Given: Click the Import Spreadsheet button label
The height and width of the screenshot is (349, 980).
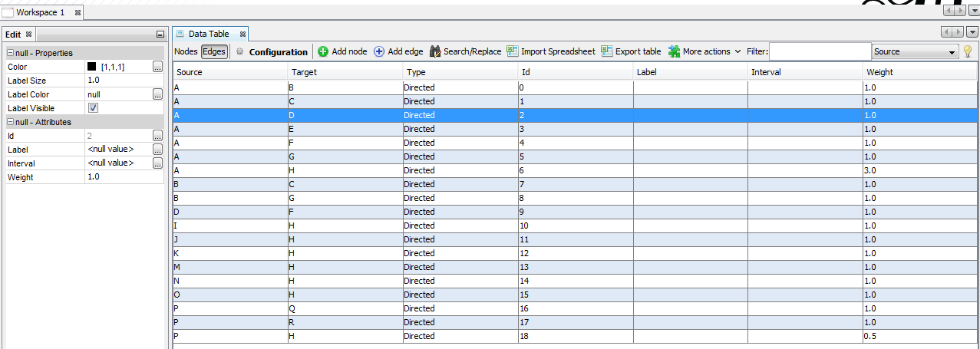Looking at the screenshot, I should click(x=558, y=51).
